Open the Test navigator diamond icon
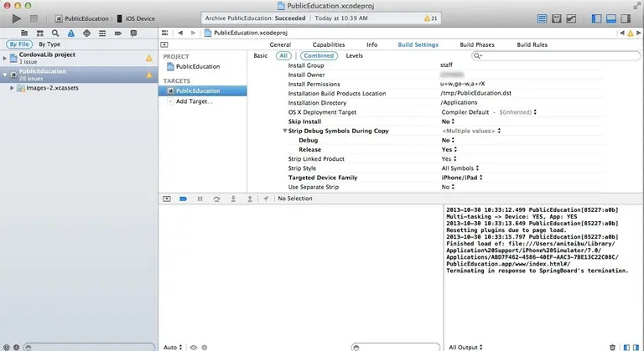Screen dimensions: 644x351 coord(86,34)
